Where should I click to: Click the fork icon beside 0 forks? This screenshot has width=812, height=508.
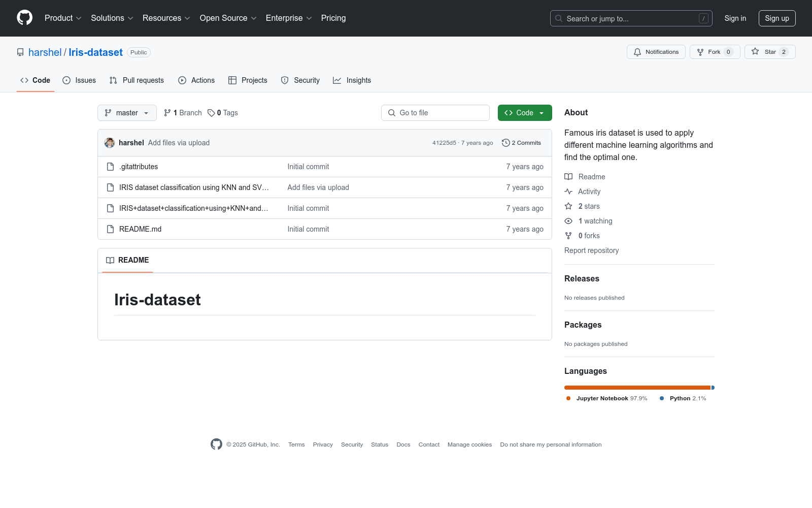(568, 236)
